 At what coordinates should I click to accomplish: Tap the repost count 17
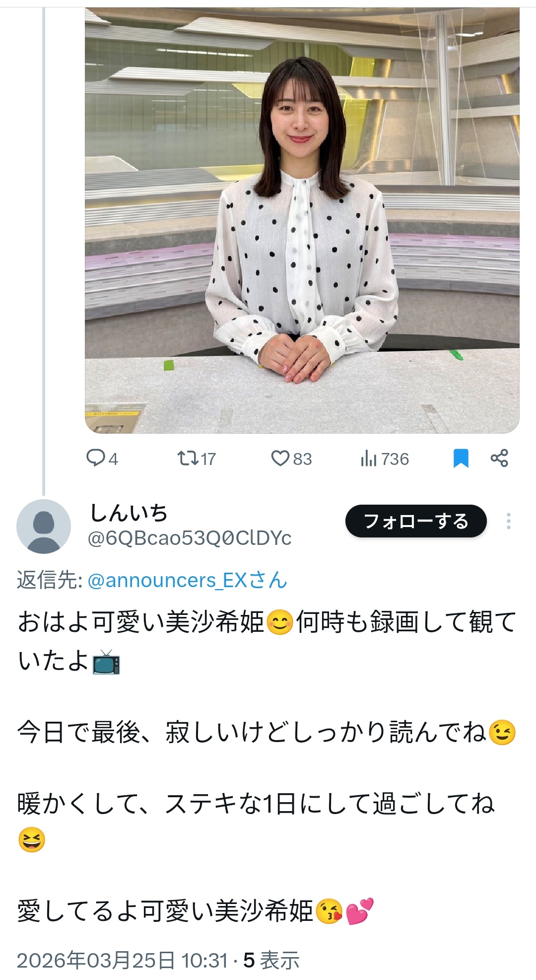(x=208, y=459)
